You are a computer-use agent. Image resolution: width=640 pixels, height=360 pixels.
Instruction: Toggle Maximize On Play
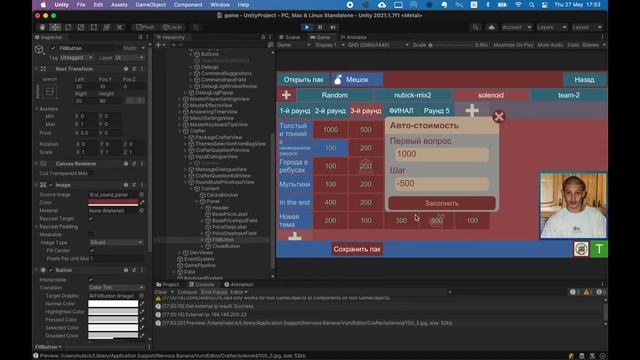tap(513, 45)
